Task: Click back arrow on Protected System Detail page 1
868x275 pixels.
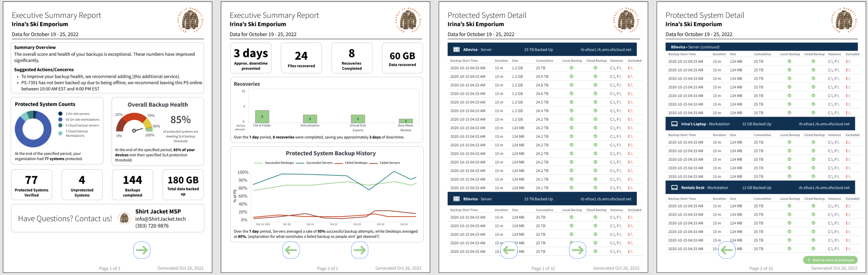Action: coord(508,250)
